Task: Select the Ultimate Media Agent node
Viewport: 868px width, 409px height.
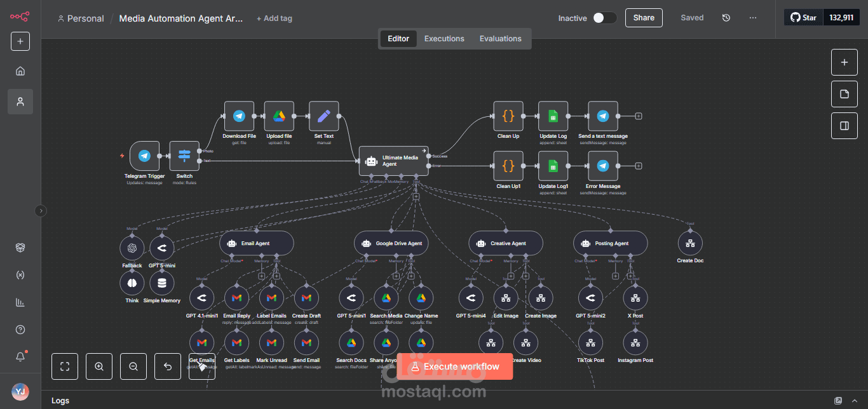Action: coord(394,161)
